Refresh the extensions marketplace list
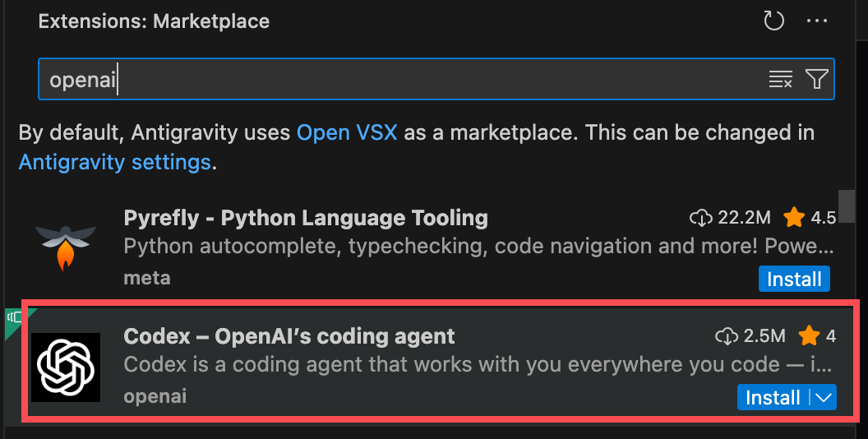 (774, 21)
